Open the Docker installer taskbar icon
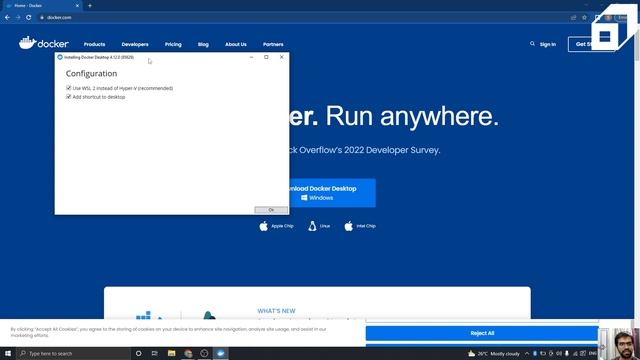This screenshot has width=640, height=360. pyautogui.click(x=220, y=353)
